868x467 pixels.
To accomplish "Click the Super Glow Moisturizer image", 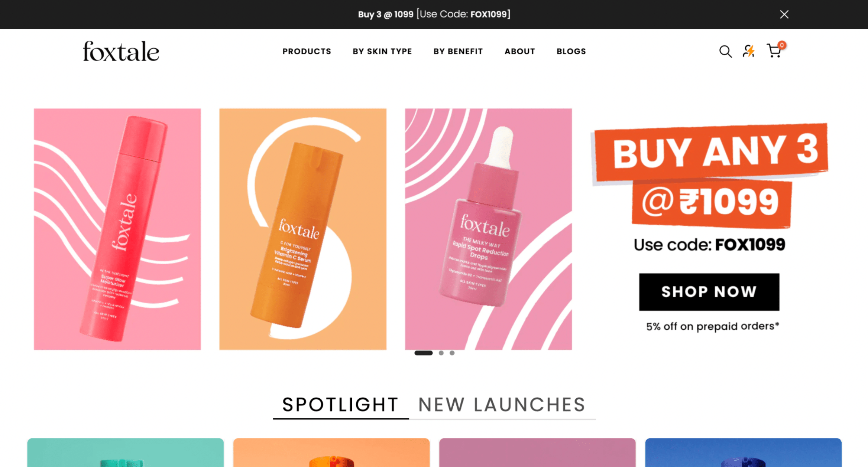I will click(x=117, y=229).
